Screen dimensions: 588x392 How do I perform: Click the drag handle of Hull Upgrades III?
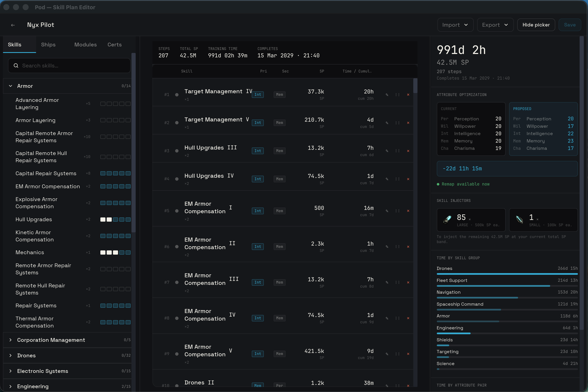[397, 151]
